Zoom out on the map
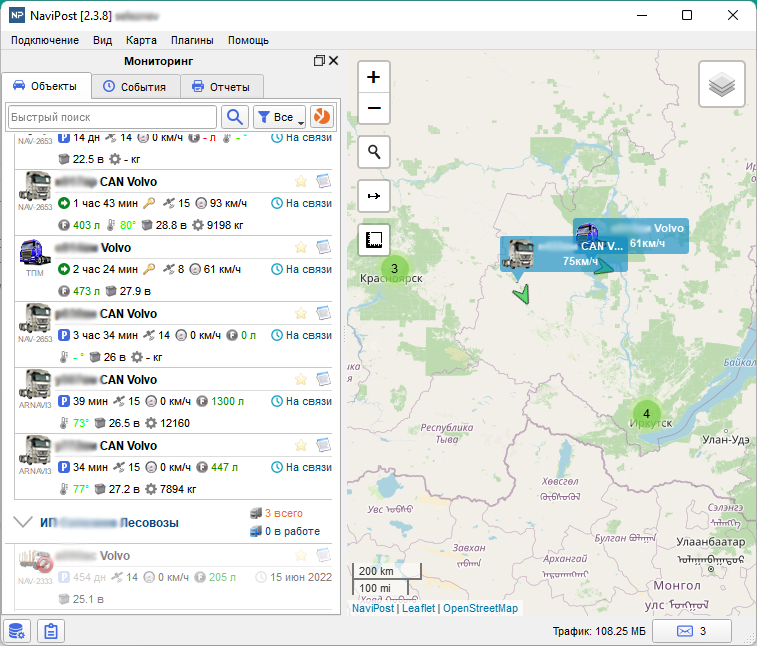 [x=373, y=108]
